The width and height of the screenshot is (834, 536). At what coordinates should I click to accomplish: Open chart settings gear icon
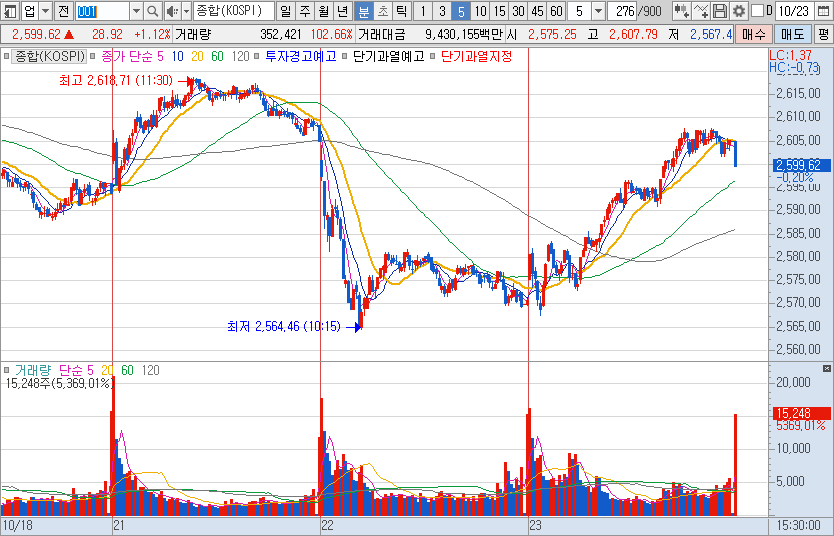[x=739, y=11]
